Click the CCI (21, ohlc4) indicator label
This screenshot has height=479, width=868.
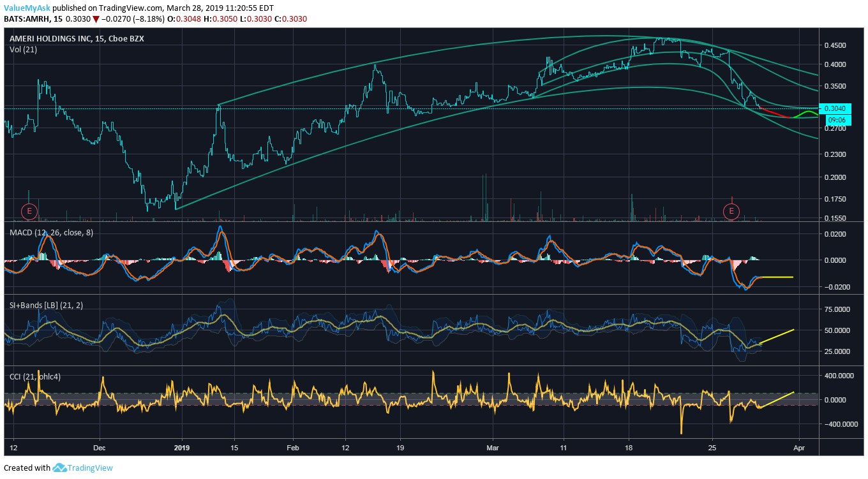point(35,377)
